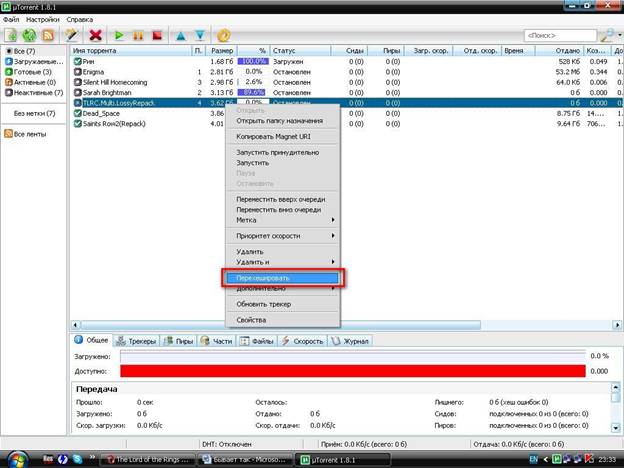
Task: Open the Windows Start button
Action: [17, 460]
